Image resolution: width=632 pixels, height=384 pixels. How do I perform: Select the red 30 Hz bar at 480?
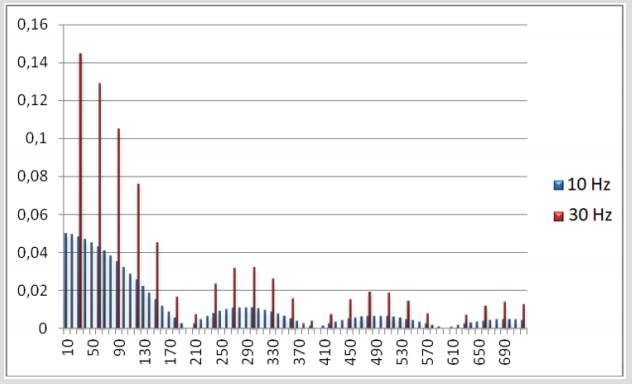[370, 310]
